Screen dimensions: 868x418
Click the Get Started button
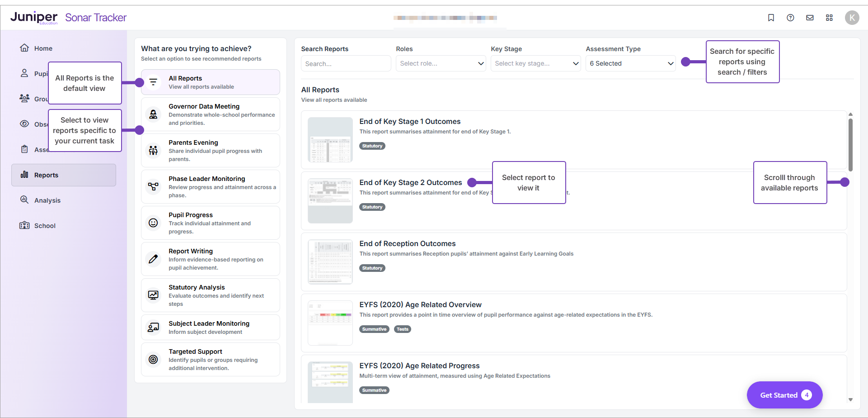point(784,395)
